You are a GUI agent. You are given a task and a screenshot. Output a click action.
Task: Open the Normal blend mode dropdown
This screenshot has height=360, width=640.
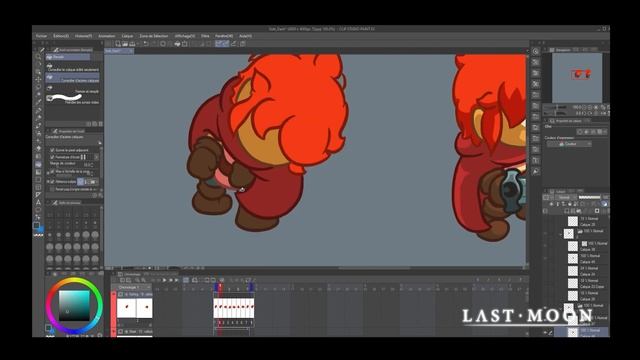click(567, 198)
